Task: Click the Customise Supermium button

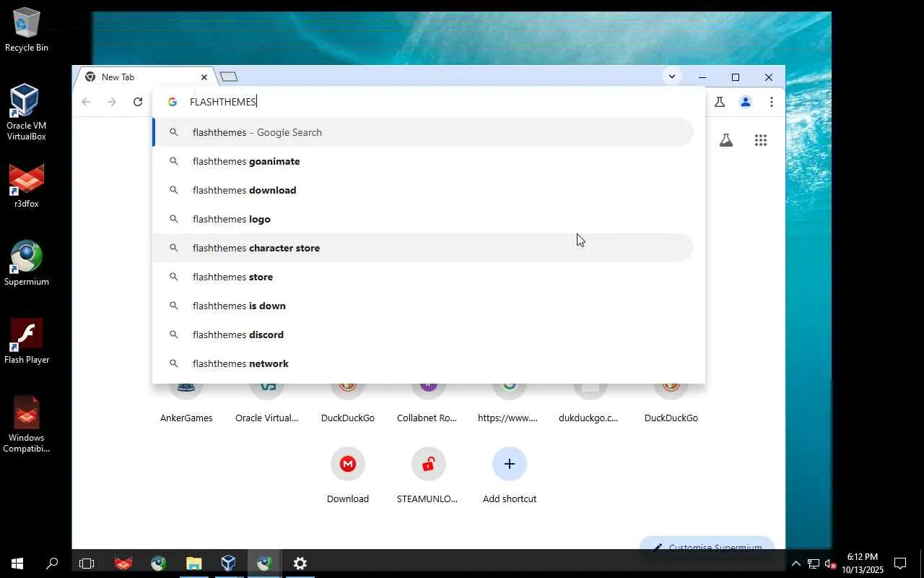Action: tap(707, 547)
